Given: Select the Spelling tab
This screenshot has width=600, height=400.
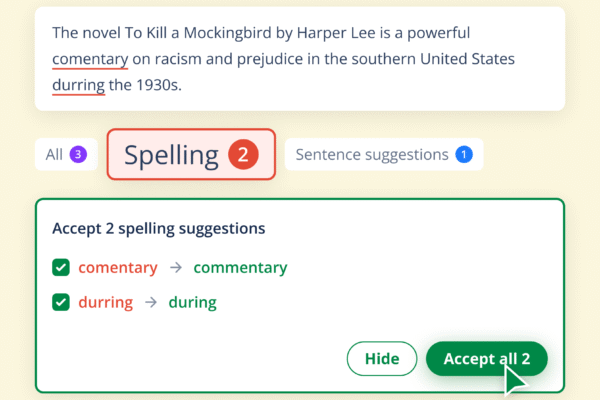Looking at the screenshot, I should coord(191,155).
